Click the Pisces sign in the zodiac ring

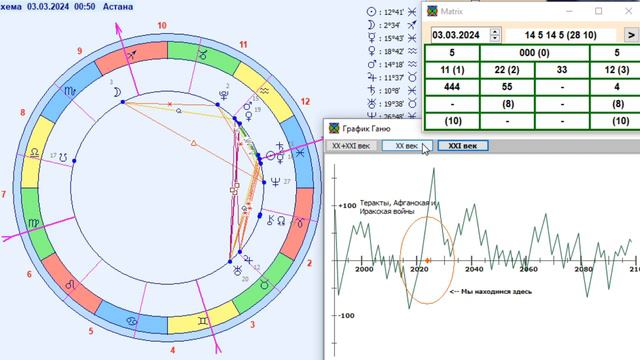[300, 153]
